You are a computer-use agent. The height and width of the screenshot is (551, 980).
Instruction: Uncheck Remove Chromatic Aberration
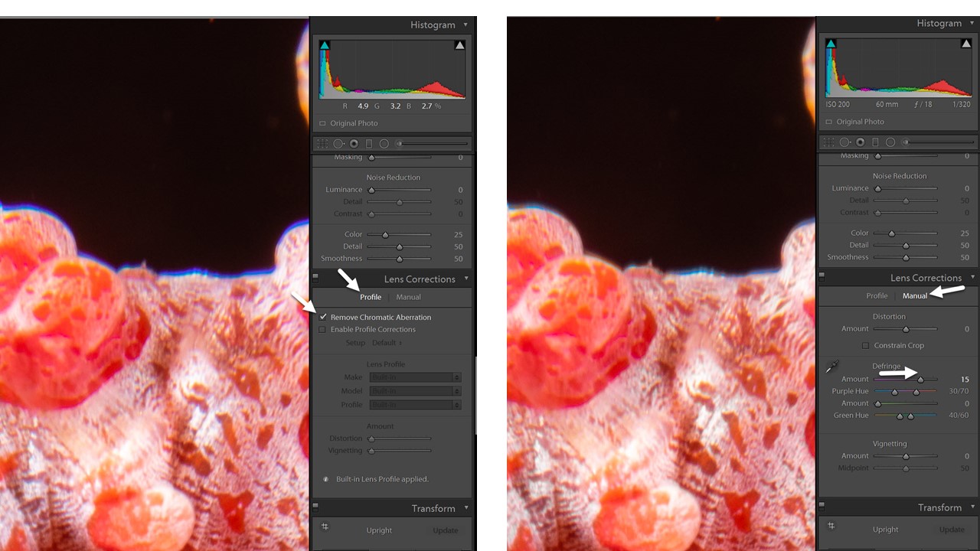point(323,317)
